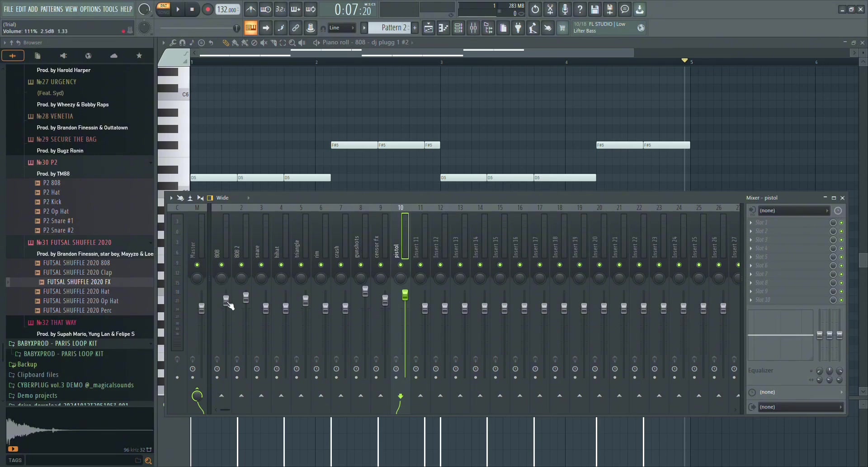This screenshot has width=868, height=467.
Task: Open the Line snap dropdown
Action: [x=342, y=28]
